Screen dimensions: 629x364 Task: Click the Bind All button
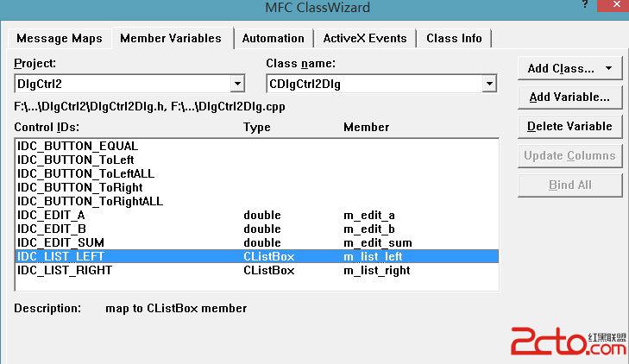click(x=569, y=185)
